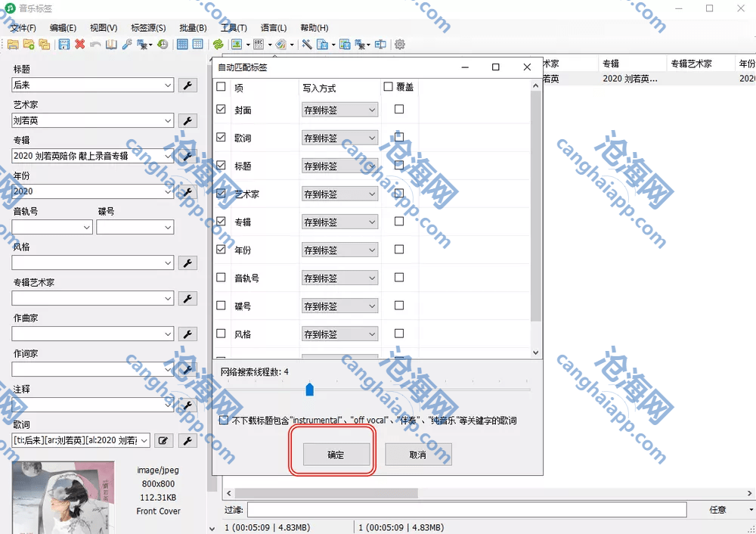Screen dimensions: 756x534
Task: Open the 标签源(S) menu
Action: point(147,28)
